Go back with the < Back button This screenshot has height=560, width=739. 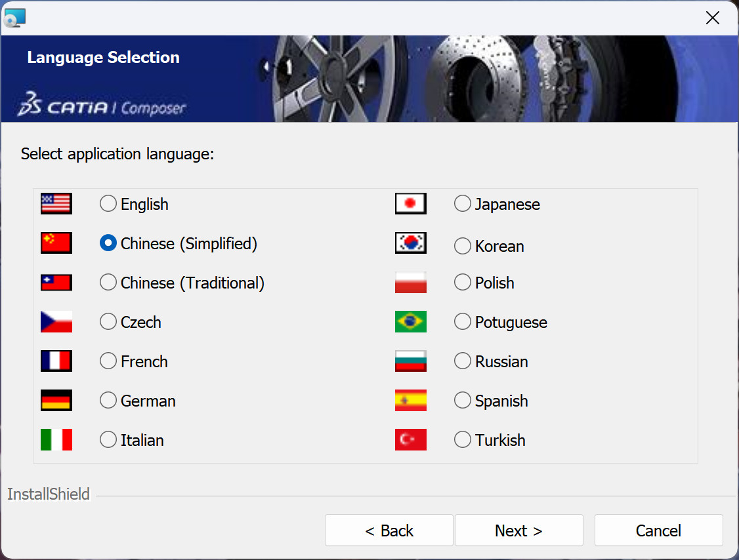coord(389,530)
